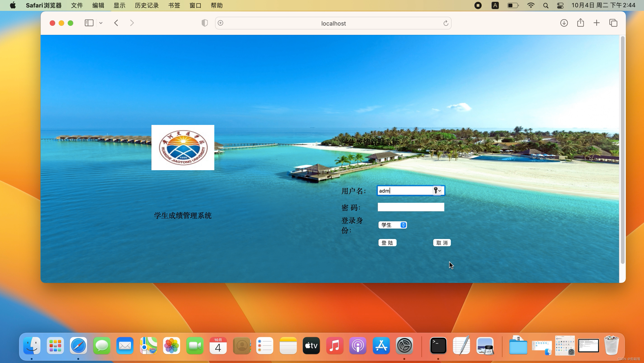Open the 显示 menu
Image resolution: width=644 pixels, height=363 pixels.
click(x=119, y=5)
